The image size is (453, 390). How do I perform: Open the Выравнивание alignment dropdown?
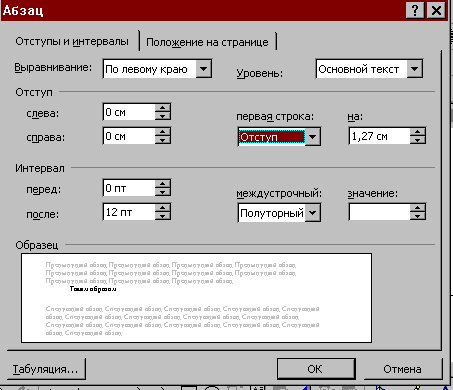203,69
